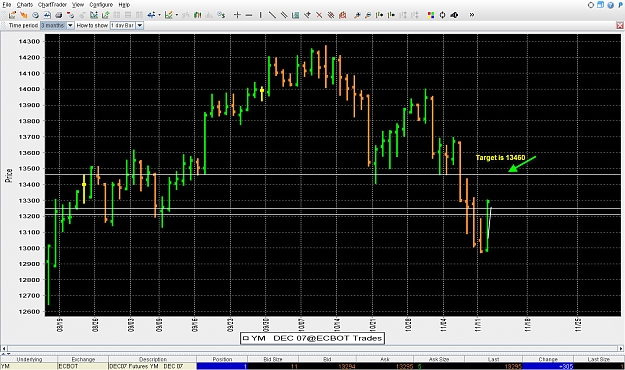Expand the blue arrows icon dropdown arrow
The width and height of the screenshot is (625, 370).
(159, 15)
